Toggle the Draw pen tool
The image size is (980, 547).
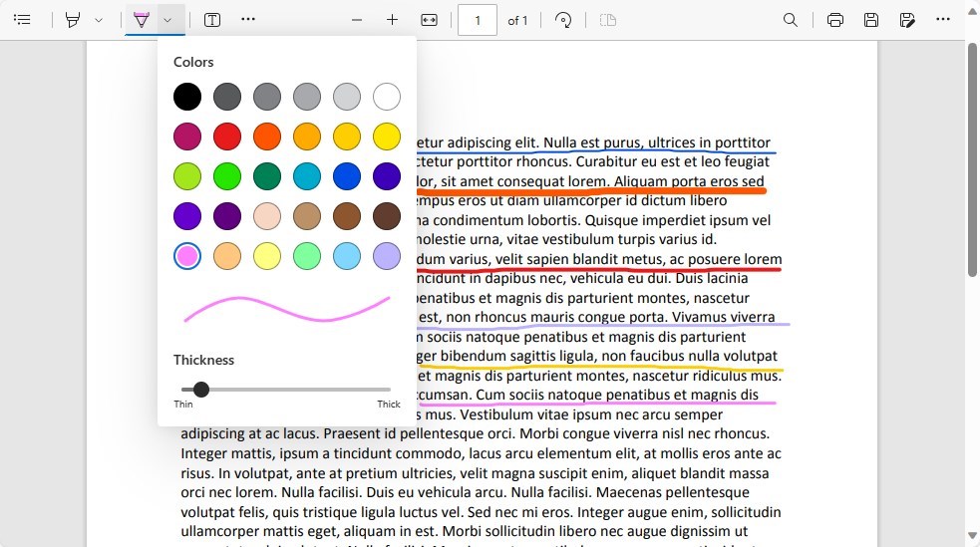(142, 20)
